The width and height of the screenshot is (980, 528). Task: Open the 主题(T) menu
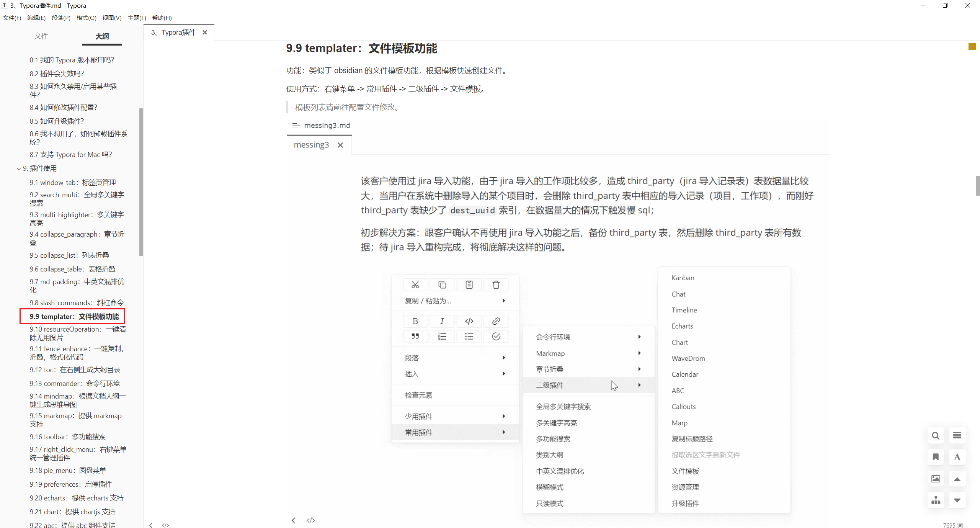pos(137,18)
